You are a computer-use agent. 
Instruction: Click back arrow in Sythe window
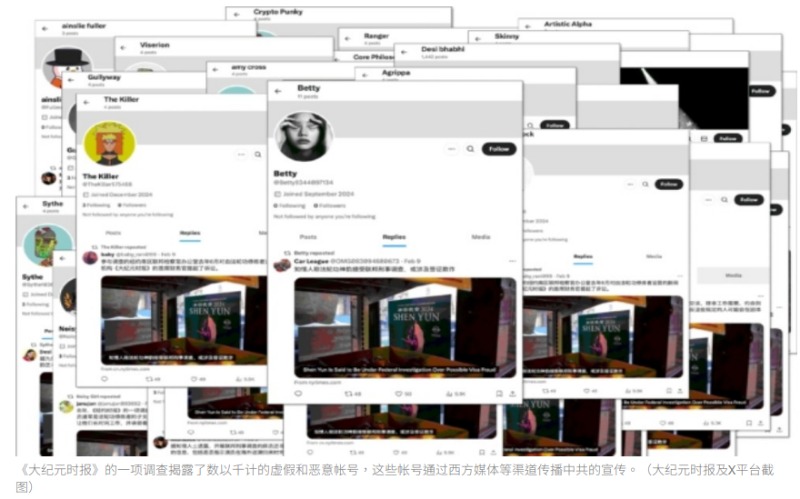(x=26, y=207)
